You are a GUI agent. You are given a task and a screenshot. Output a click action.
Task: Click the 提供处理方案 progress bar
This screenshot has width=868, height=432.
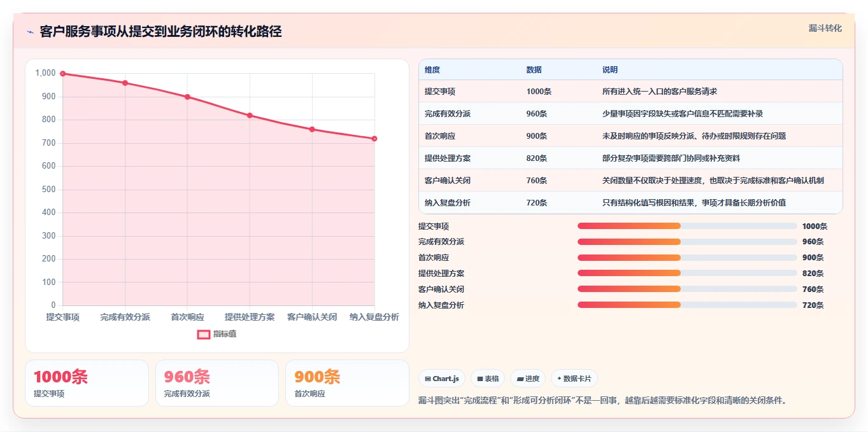[x=687, y=274]
